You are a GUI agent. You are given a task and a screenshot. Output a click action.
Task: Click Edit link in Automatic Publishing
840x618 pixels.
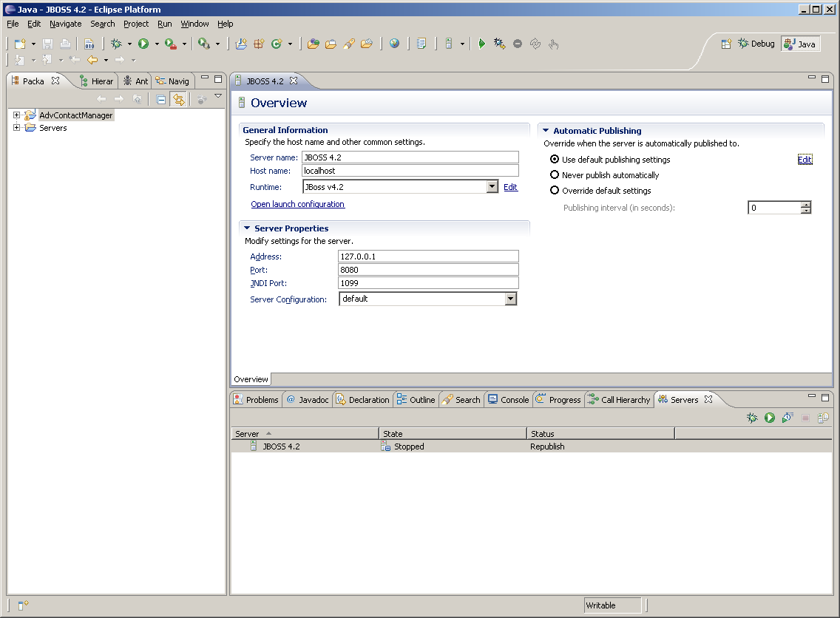pos(805,159)
